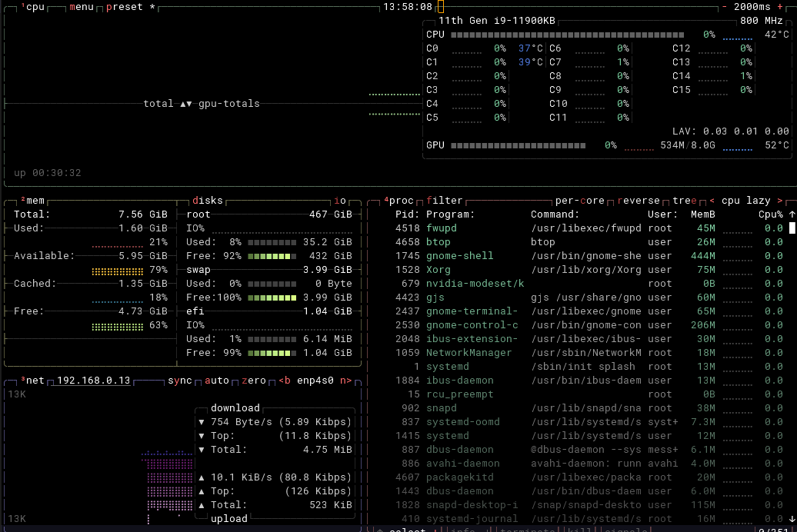Click the cpu lazy sort selector
The height and width of the screenshot is (532, 797).
point(746,201)
